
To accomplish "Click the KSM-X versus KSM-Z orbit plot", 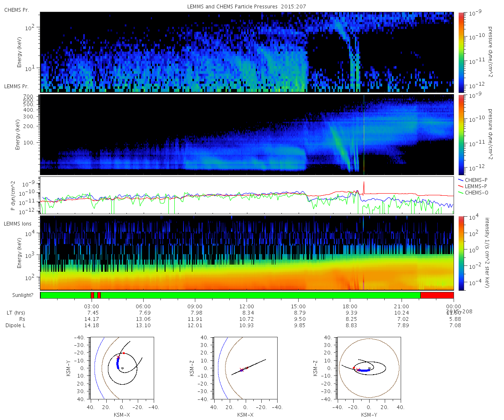I will coord(245,368).
